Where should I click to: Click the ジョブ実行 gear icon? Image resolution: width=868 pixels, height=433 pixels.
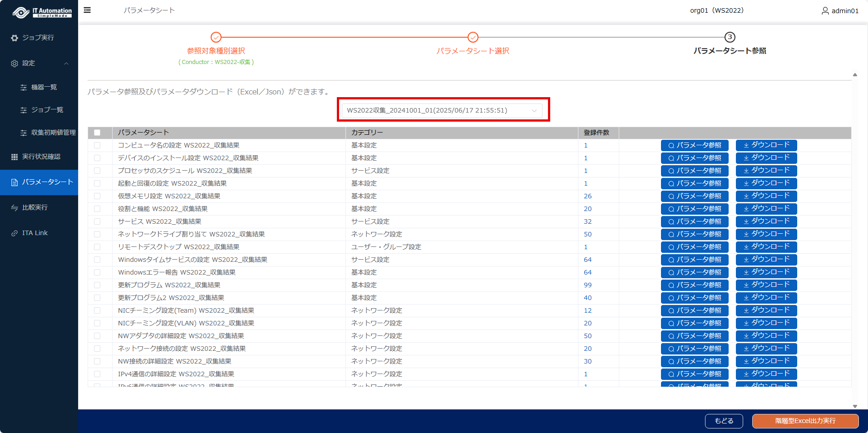coord(15,38)
